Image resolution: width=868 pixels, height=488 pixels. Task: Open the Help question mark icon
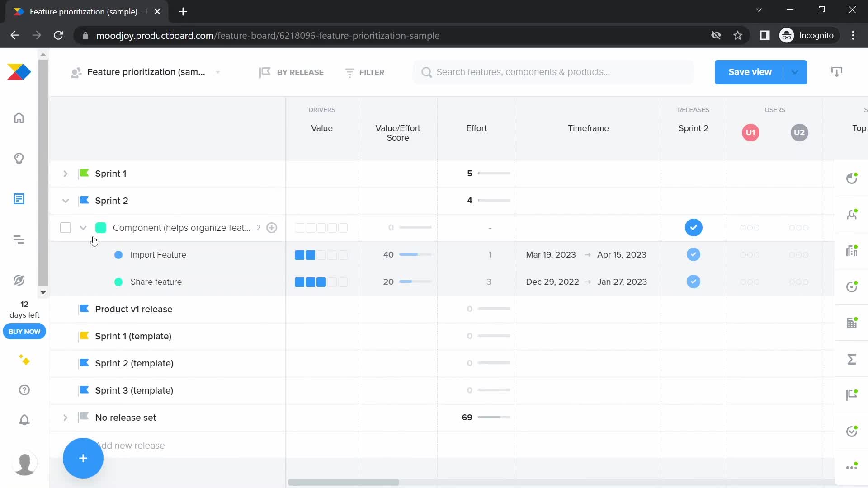click(x=24, y=390)
